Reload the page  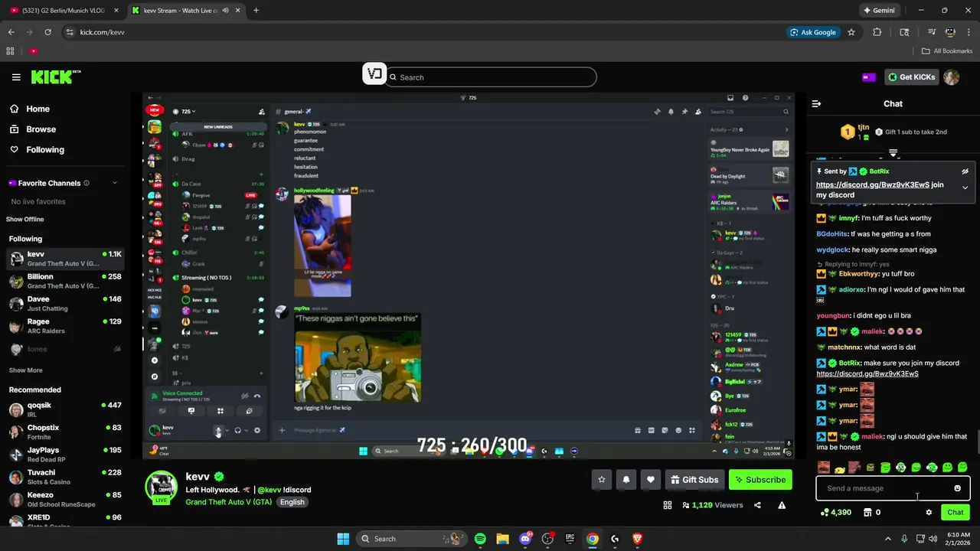47,32
